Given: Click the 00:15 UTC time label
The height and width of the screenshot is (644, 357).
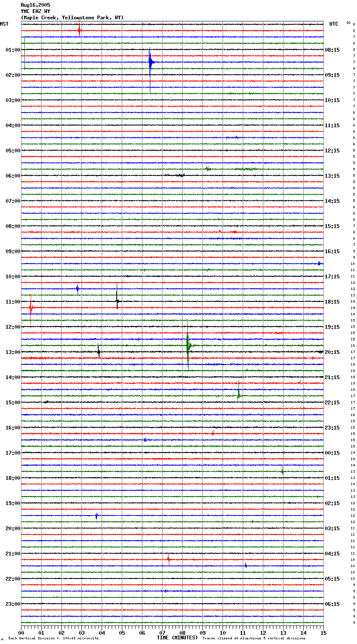Looking at the screenshot, I should (332, 453).
